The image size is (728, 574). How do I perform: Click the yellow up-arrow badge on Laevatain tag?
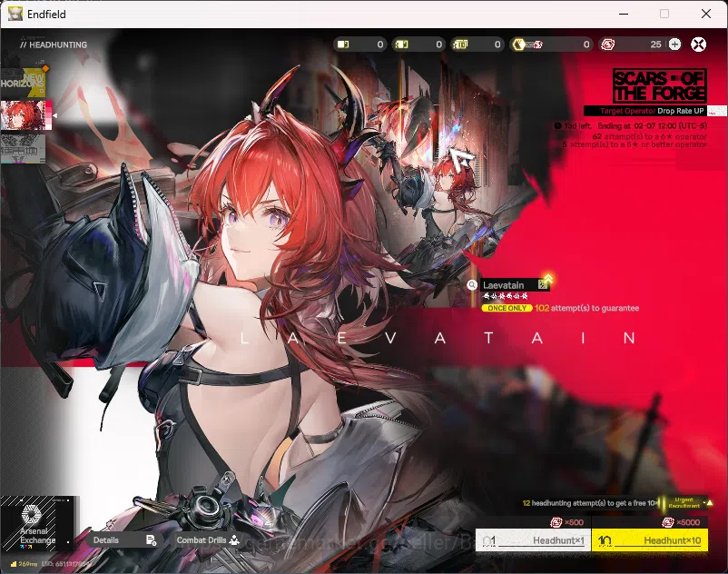pyautogui.click(x=548, y=279)
